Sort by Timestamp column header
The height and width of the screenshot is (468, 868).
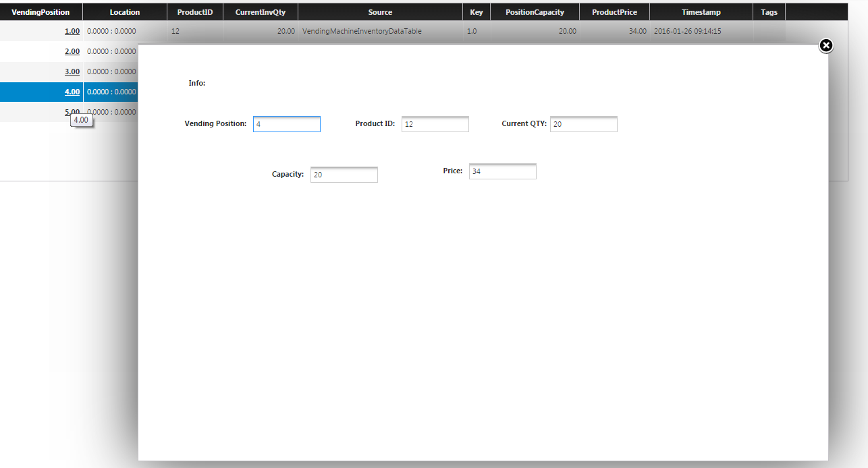pyautogui.click(x=701, y=12)
